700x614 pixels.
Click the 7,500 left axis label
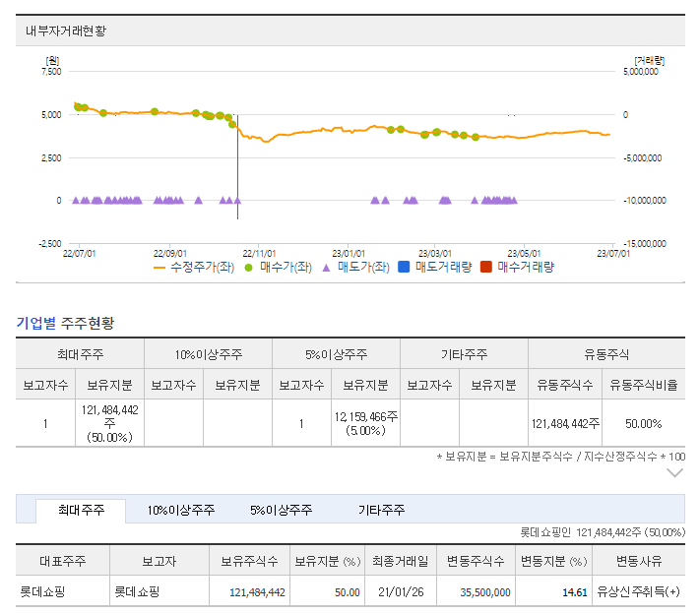(51, 72)
